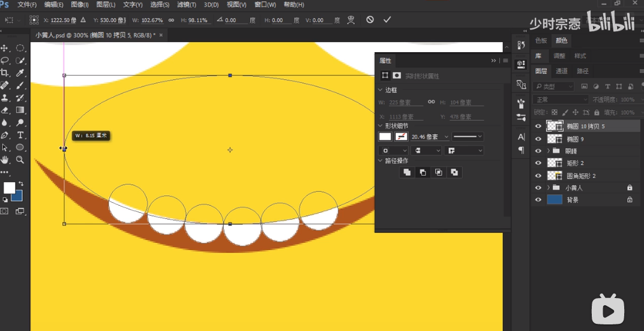Pick the Hand tool

coord(5,160)
